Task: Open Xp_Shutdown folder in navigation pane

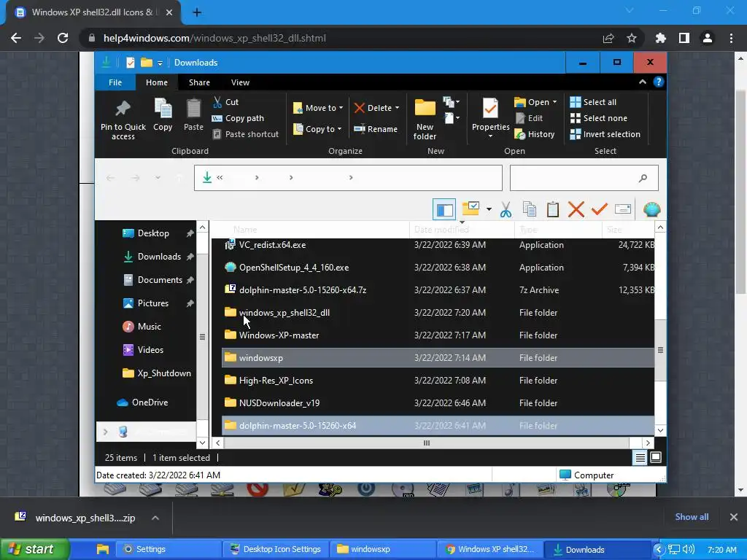Action: (x=164, y=373)
